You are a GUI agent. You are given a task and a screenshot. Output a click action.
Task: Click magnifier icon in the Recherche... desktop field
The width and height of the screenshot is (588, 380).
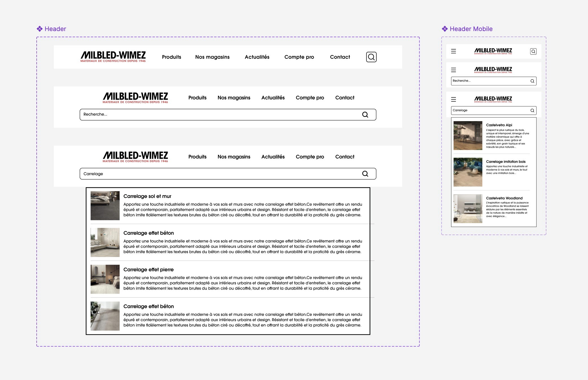coord(365,115)
